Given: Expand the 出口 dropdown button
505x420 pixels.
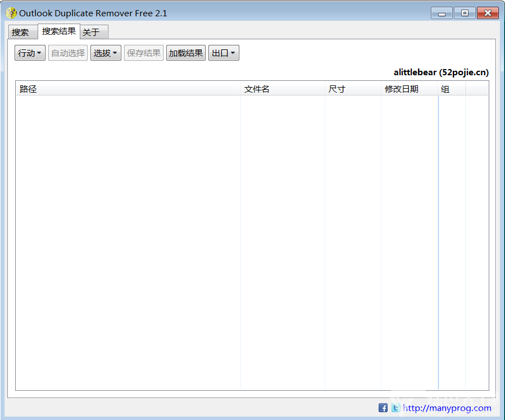Looking at the screenshot, I should click(x=224, y=53).
